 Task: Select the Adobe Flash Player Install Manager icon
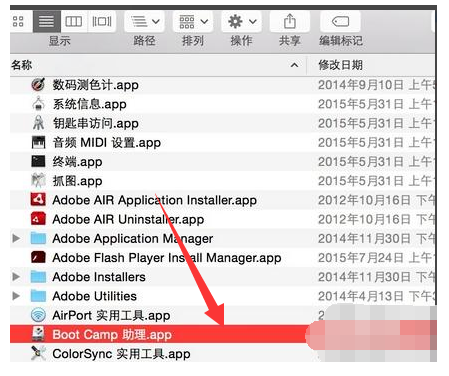pyautogui.click(x=38, y=257)
